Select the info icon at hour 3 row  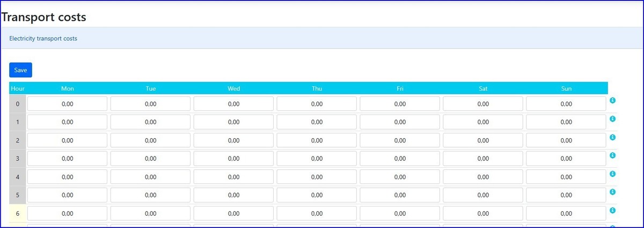coord(612,155)
